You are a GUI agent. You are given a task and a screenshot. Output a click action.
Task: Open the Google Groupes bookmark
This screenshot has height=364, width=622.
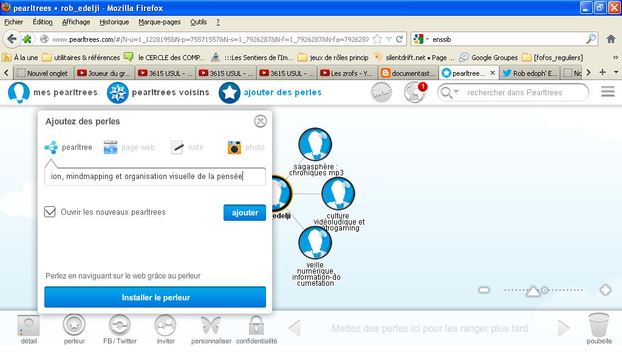(x=489, y=58)
